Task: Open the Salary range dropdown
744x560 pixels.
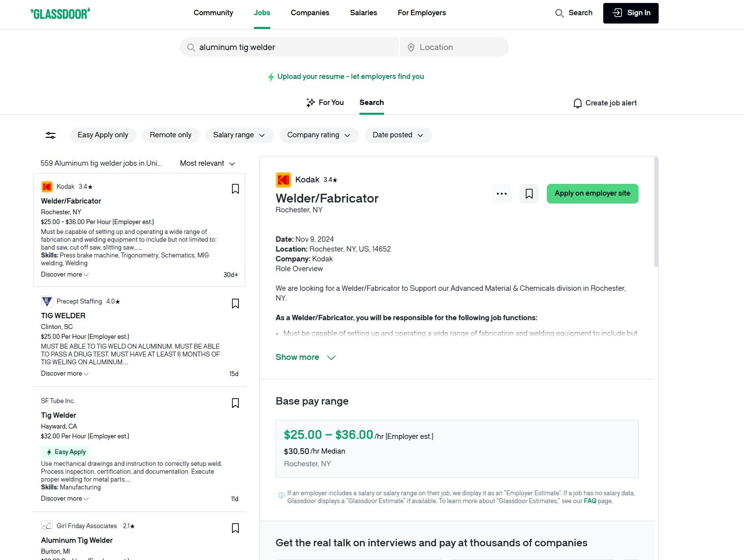Action: [x=239, y=135]
